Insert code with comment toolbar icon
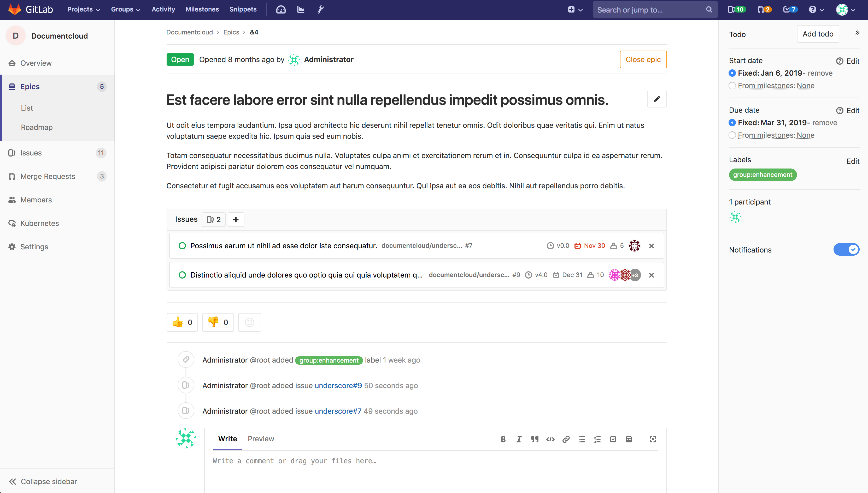This screenshot has width=868, height=493. pyautogui.click(x=550, y=439)
